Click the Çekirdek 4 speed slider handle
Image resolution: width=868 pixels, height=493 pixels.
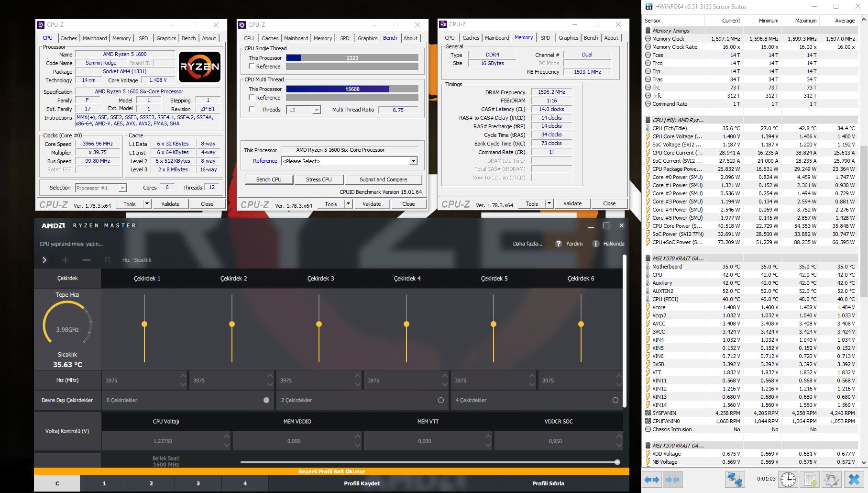(x=407, y=324)
